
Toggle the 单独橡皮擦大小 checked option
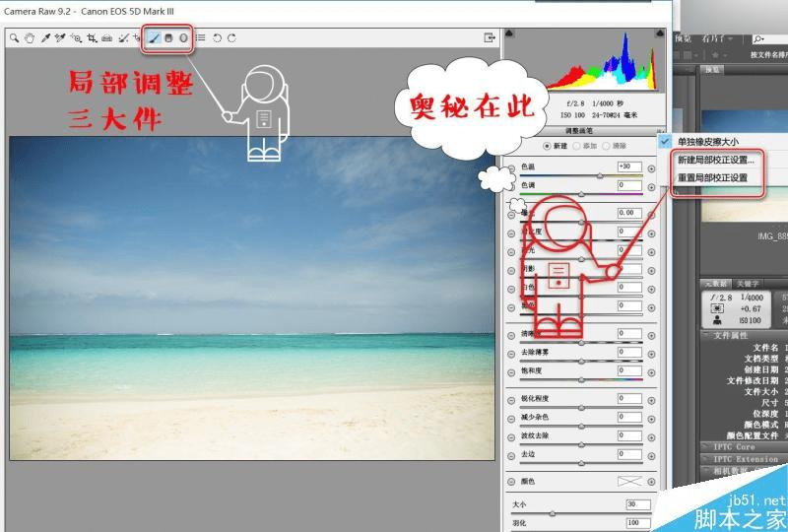(701, 142)
